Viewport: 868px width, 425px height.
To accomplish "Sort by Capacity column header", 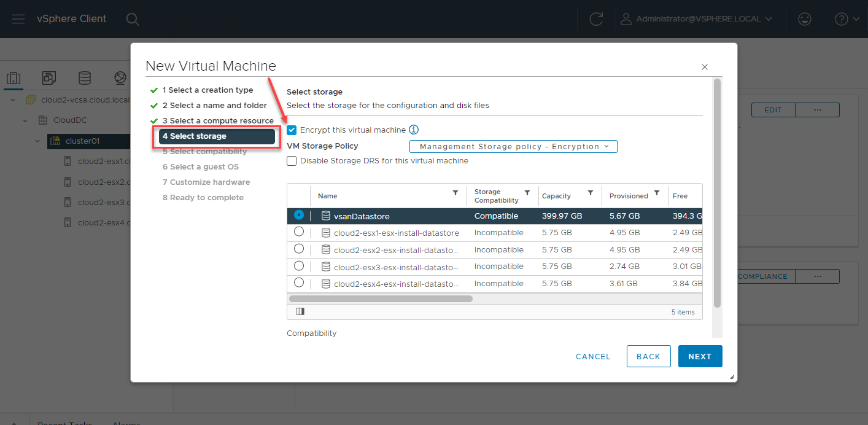I will pyautogui.click(x=556, y=196).
